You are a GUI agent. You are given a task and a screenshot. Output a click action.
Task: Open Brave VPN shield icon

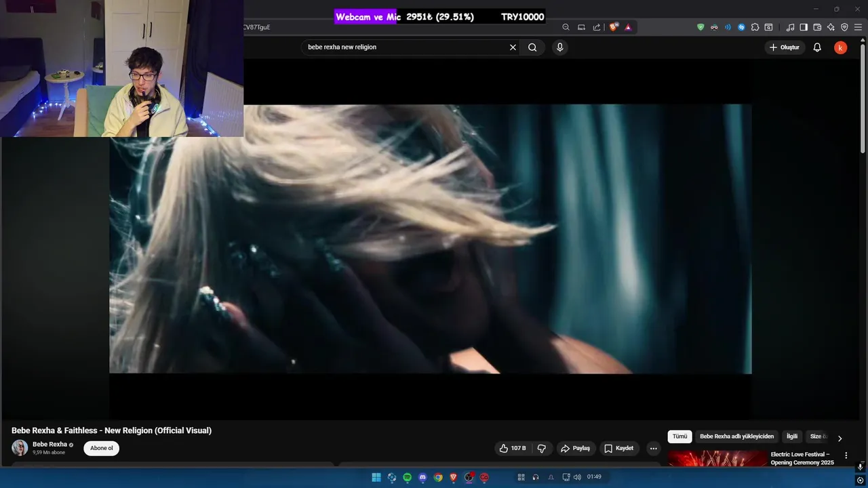844,27
